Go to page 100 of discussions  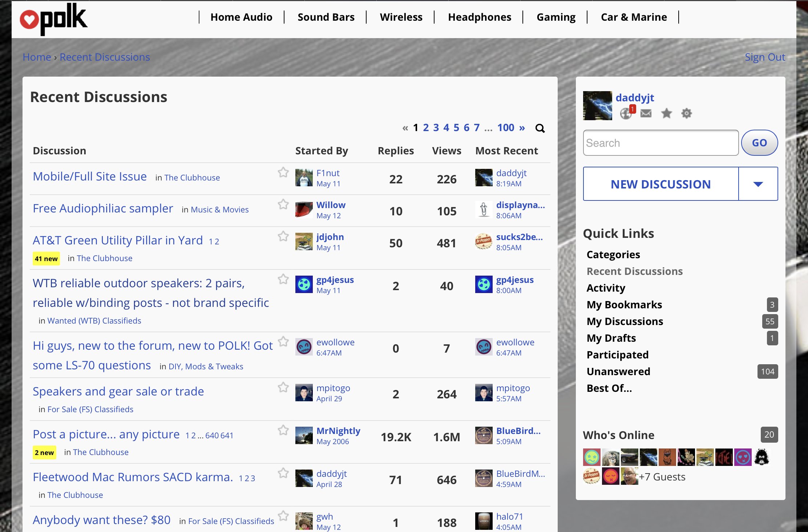[x=506, y=128]
